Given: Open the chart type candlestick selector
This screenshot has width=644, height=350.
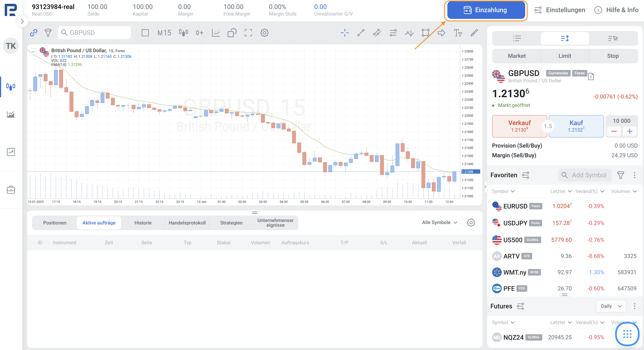Looking at the screenshot, I should 183,33.
